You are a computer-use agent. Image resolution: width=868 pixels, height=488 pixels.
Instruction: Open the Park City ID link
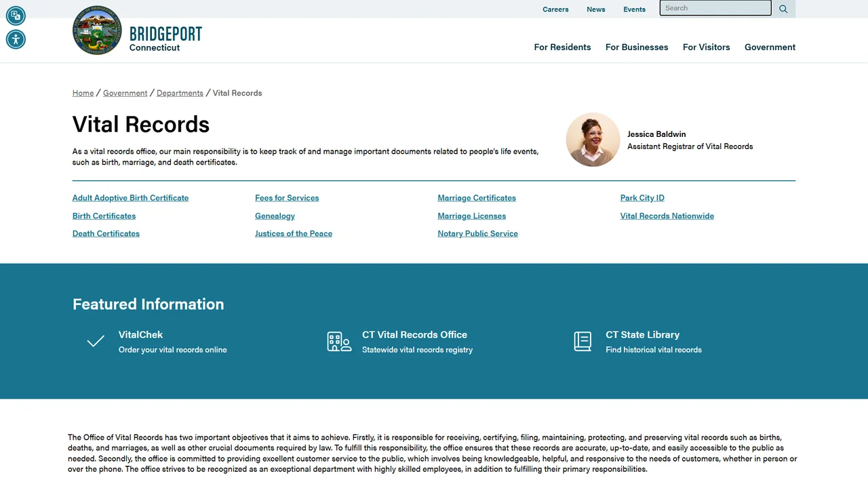click(x=642, y=198)
